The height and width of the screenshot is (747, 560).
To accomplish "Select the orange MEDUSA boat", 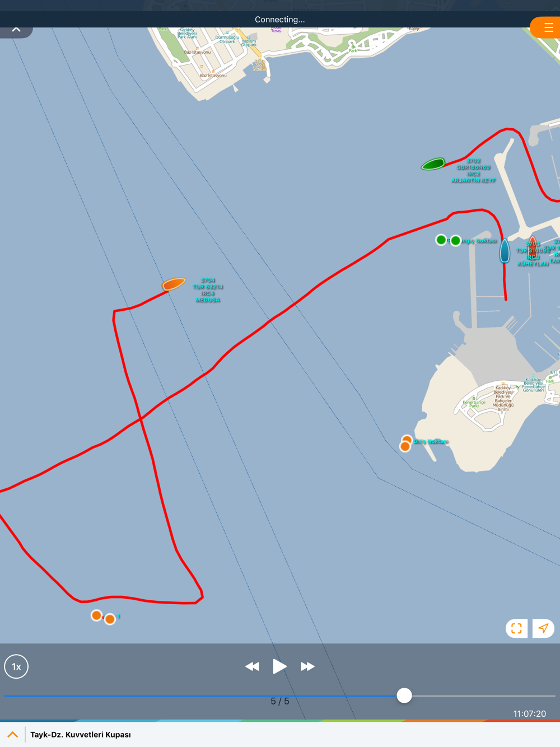I will (x=174, y=284).
